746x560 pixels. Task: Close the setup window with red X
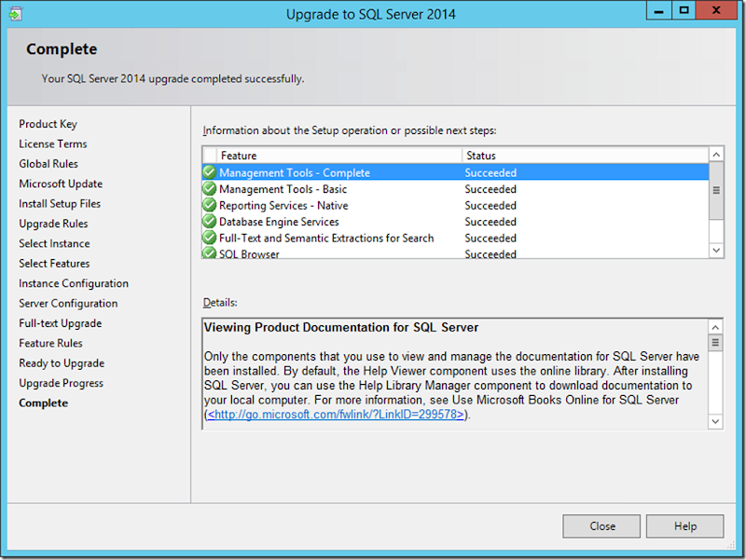point(716,10)
